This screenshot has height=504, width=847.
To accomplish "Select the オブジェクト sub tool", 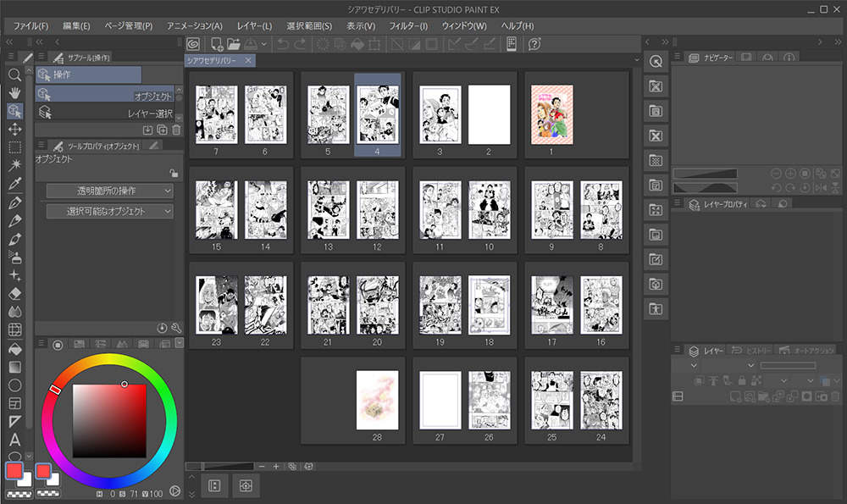I will [x=105, y=94].
